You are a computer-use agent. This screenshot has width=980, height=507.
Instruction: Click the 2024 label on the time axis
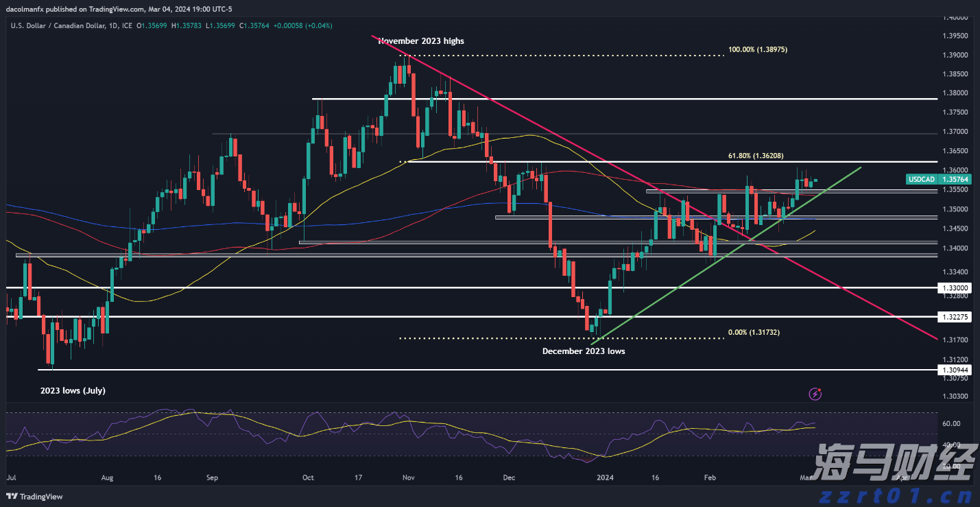(x=606, y=477)
